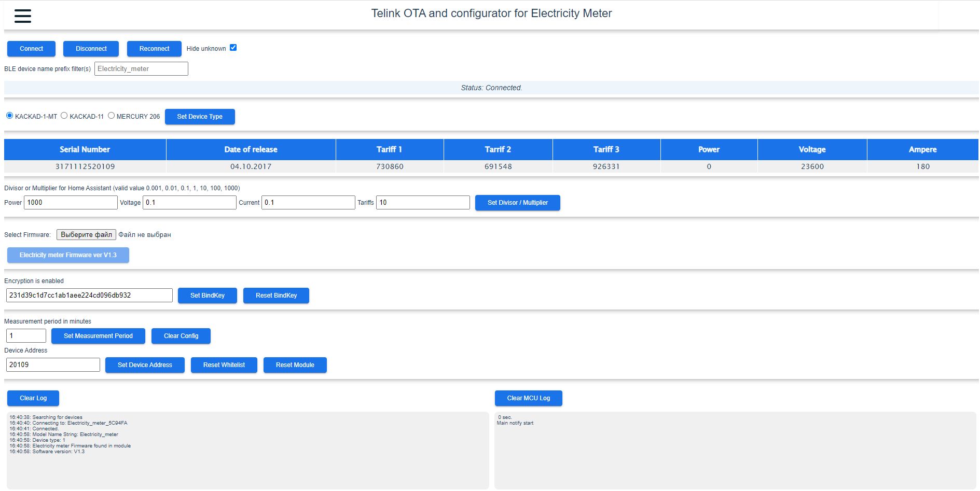Click Reset BindKey button
The width and height of the screenshot is (980, 491).
pos(276,296)
